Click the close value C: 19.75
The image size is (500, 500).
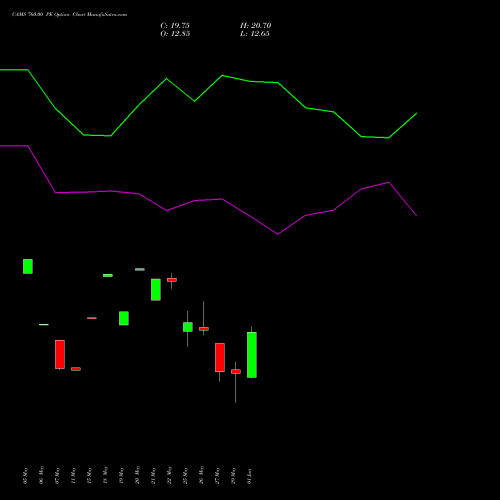pyautogui.click(x=175, y=26)
